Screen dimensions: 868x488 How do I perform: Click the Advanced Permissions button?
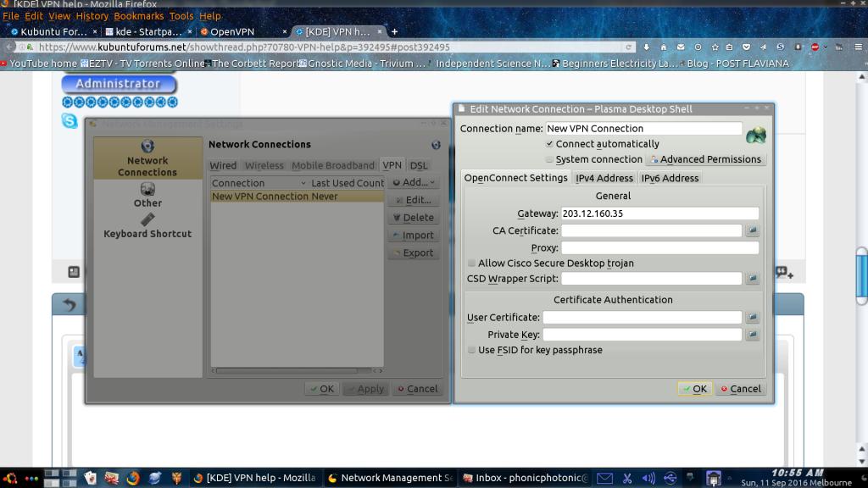(x=705, y=159)
